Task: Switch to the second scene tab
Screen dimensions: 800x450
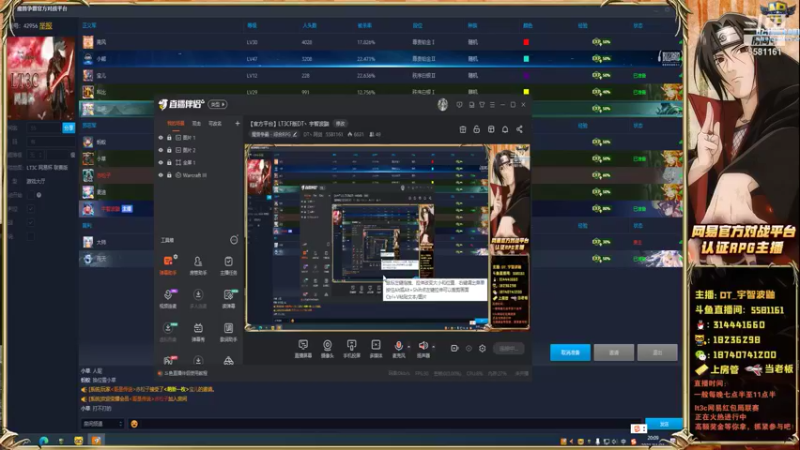Action: point(196,123)
